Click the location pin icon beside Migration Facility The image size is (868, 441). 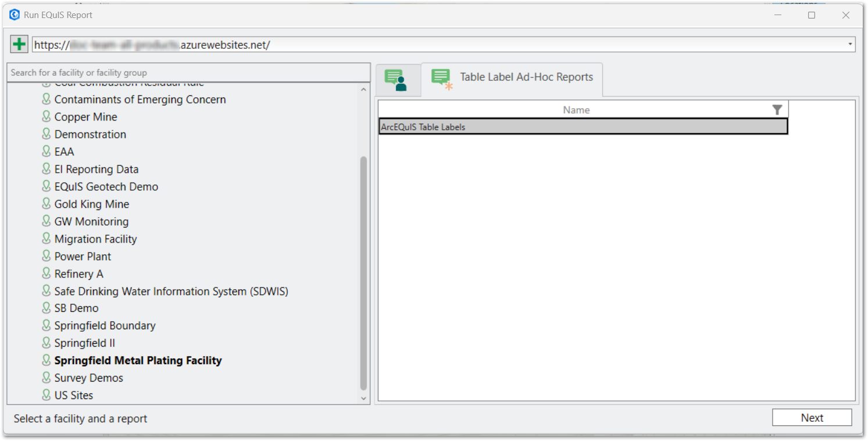tap(47, 239)
